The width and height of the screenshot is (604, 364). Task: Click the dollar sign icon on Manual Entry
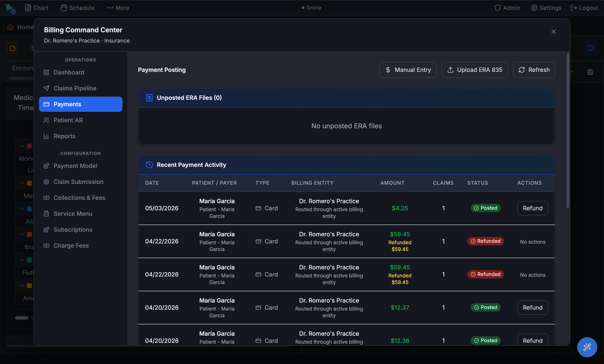point(388,70)
